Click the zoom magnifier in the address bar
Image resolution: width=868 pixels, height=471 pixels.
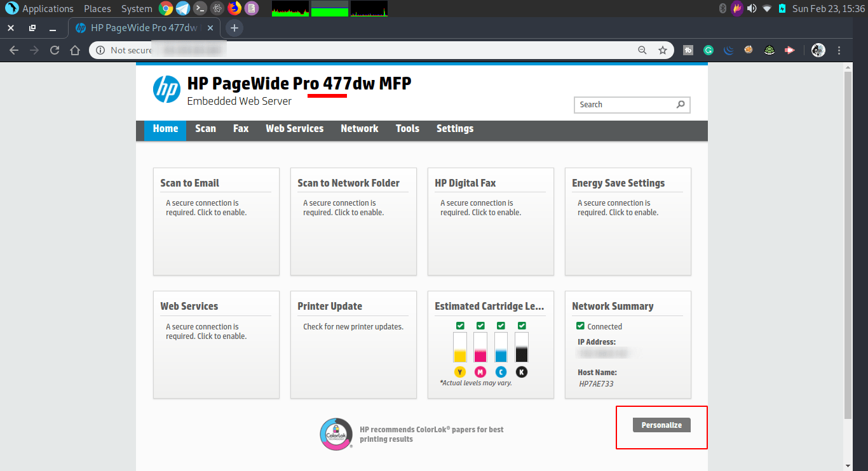coord(642,50)
